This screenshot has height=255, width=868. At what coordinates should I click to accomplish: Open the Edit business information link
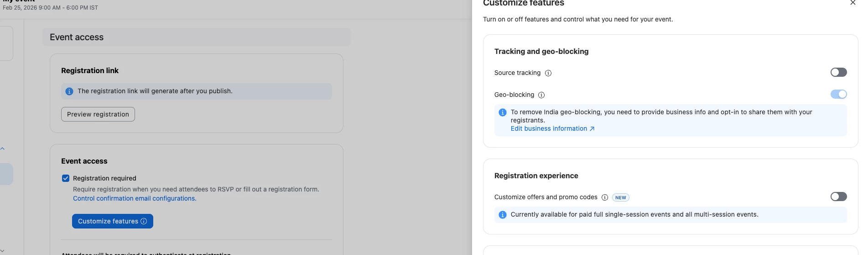pyautogui.click(x=549, y=129)
